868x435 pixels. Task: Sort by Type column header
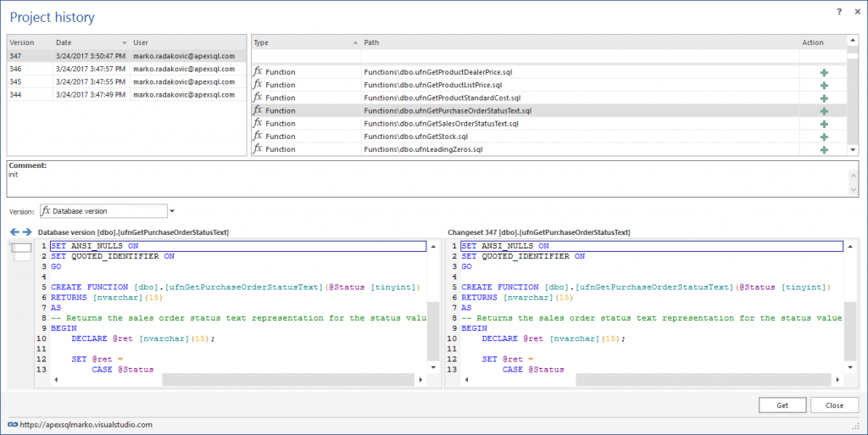click(x=261, y=42)
